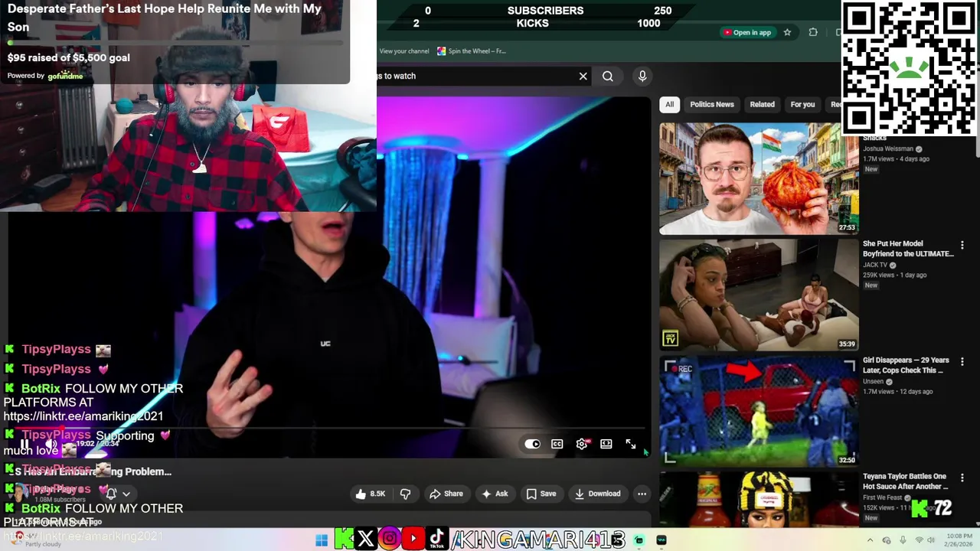
Task: Click the Download button under the video
Action: point(597,494)
